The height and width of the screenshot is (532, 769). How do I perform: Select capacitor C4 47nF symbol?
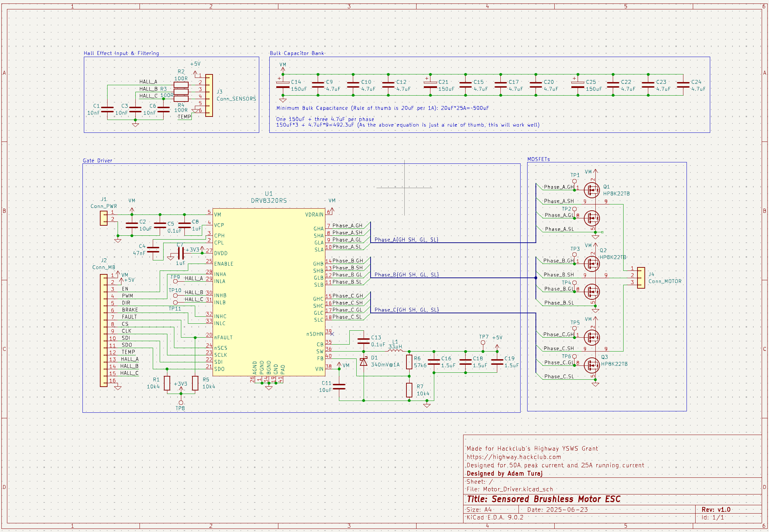click(153, 249)
